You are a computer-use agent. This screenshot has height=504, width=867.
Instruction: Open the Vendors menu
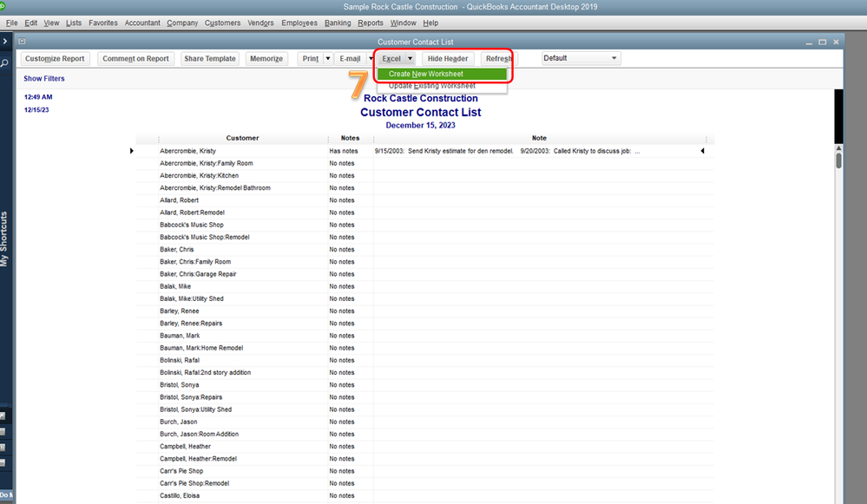click(x=260, y=23)
